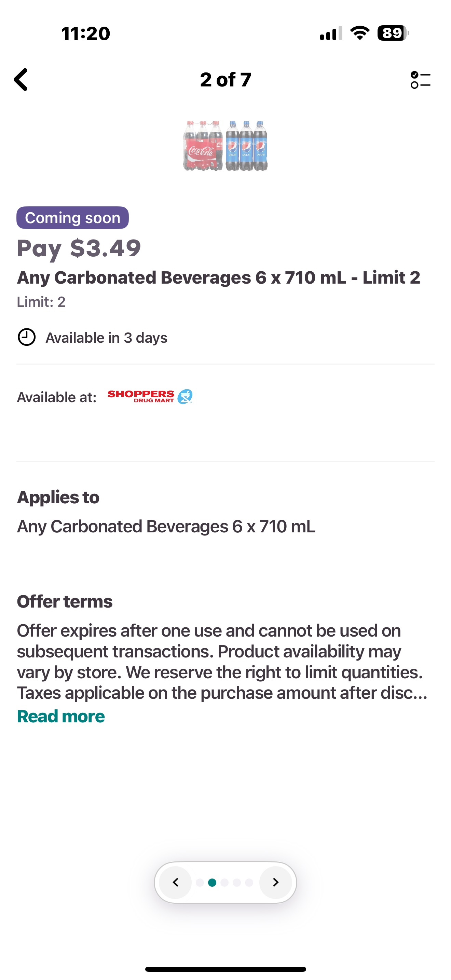
Task: Tap the Shoppers Drug Mart logo
Action: pos(150,396)
